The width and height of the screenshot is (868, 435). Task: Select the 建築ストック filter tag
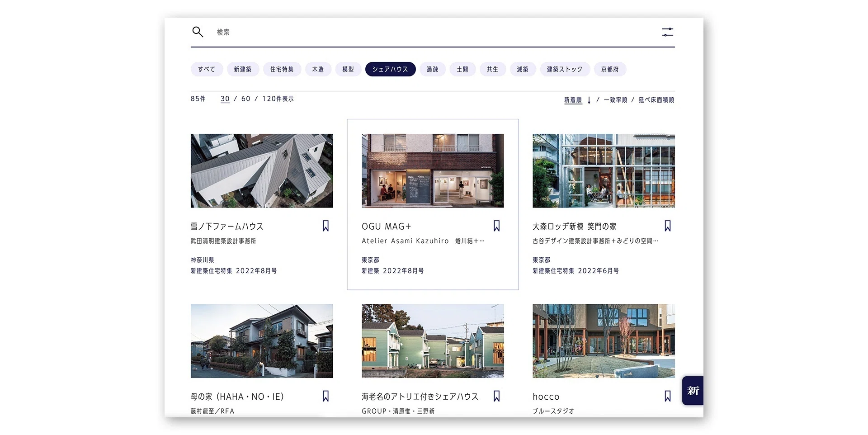[565, 69]
